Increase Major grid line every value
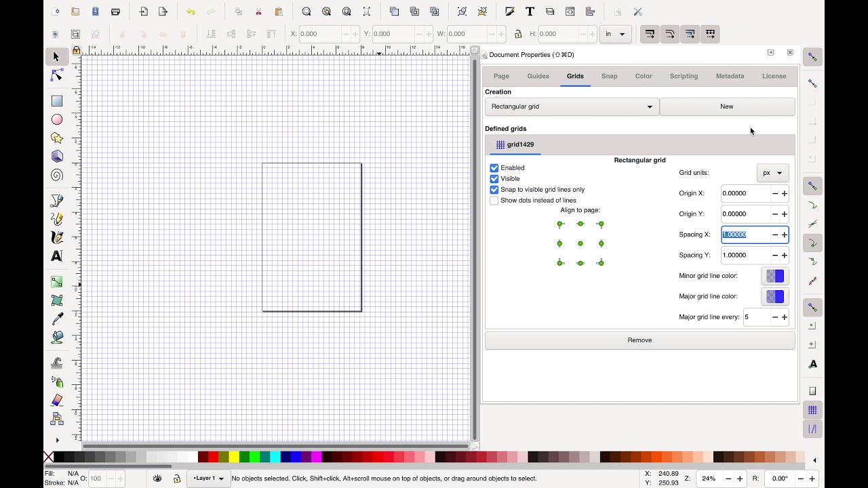The width and height of the screenshot is (868, 488). click(785, 317)
